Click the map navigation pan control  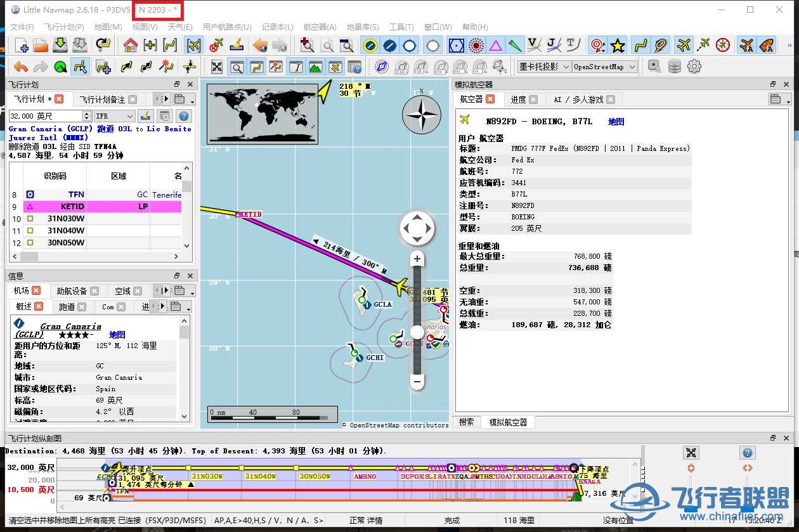[x=417, y=228]
